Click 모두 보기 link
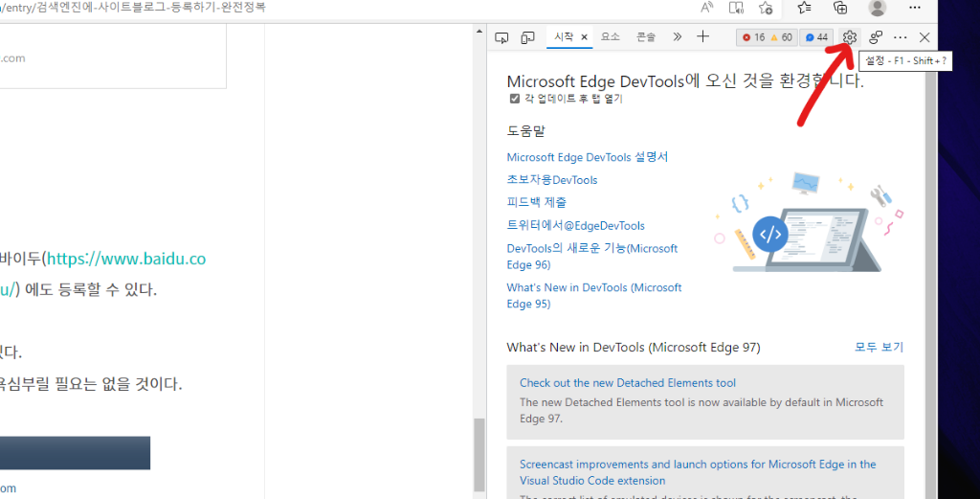This screenshot has height=499, width=980. [x=879, y=347]
